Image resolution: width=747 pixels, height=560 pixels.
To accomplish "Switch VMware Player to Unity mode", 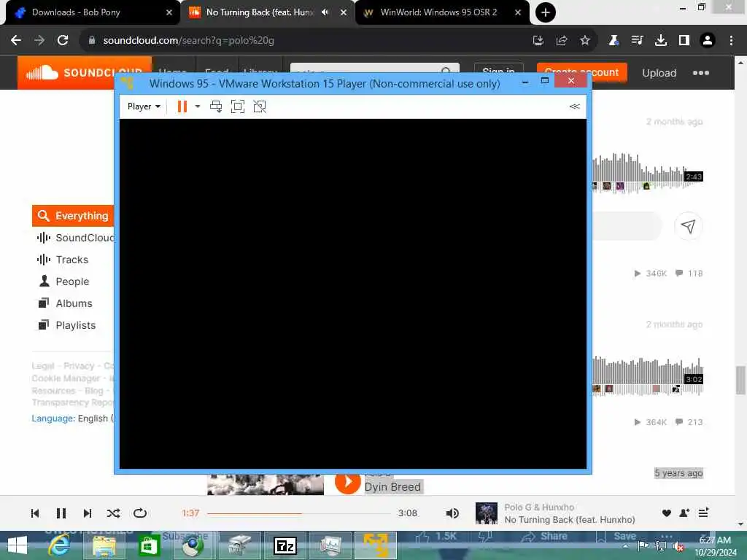I will [260, 106].
